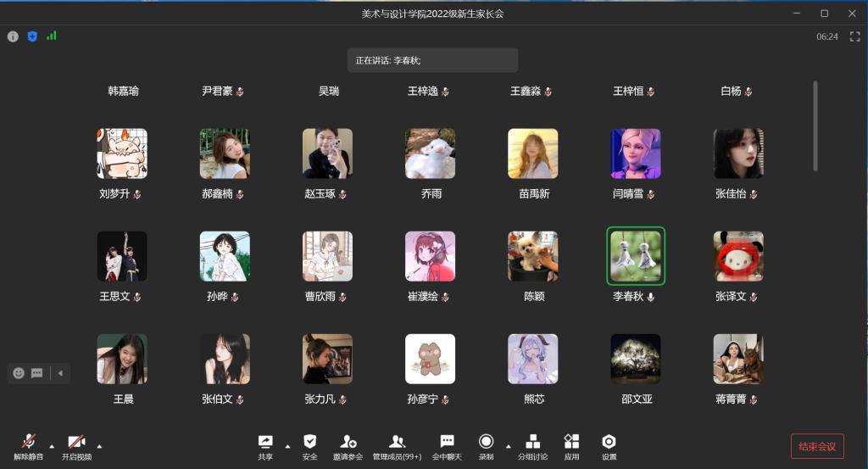868x469 pixels.
Task: Select 王晨's avatar thumbnail
Action: (122, 359)
